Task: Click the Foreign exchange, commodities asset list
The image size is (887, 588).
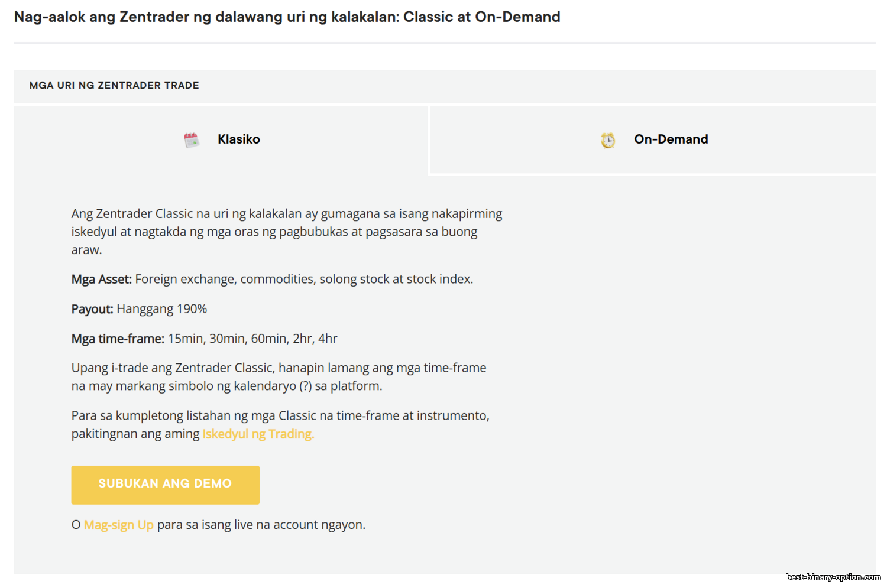Action: (304, 279)
